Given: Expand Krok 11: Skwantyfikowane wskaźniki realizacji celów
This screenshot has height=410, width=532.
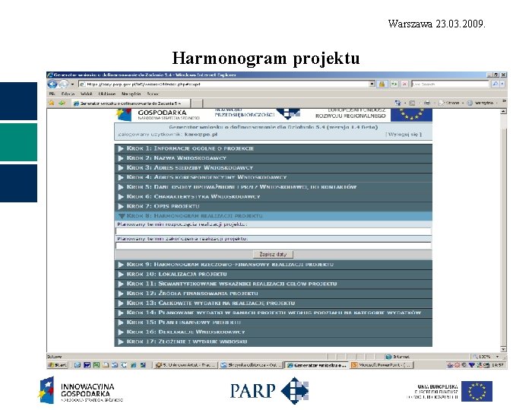Looking at the screenshot, I should tap(273, 284).
